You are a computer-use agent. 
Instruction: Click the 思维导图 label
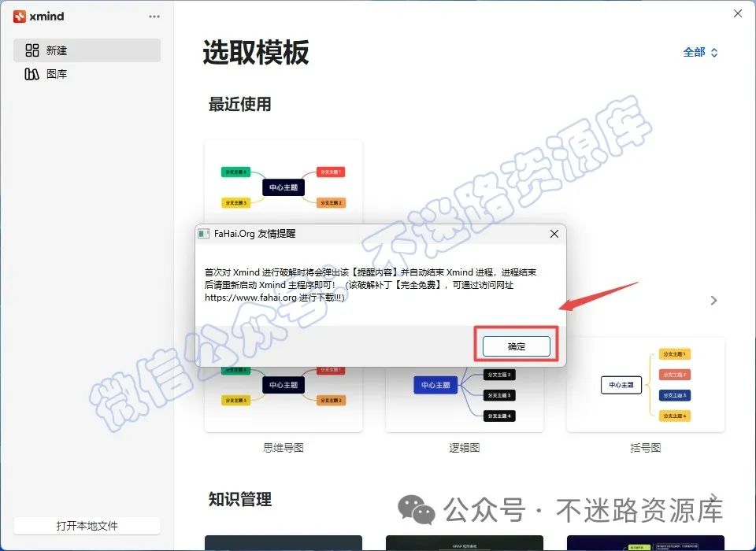click(x=283, y=448)
